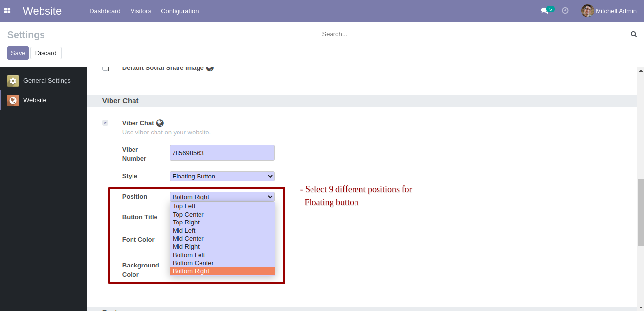This screenshot has height=311, width=644.
Task: Choose Mid Center position option
Action: [222, 239]
